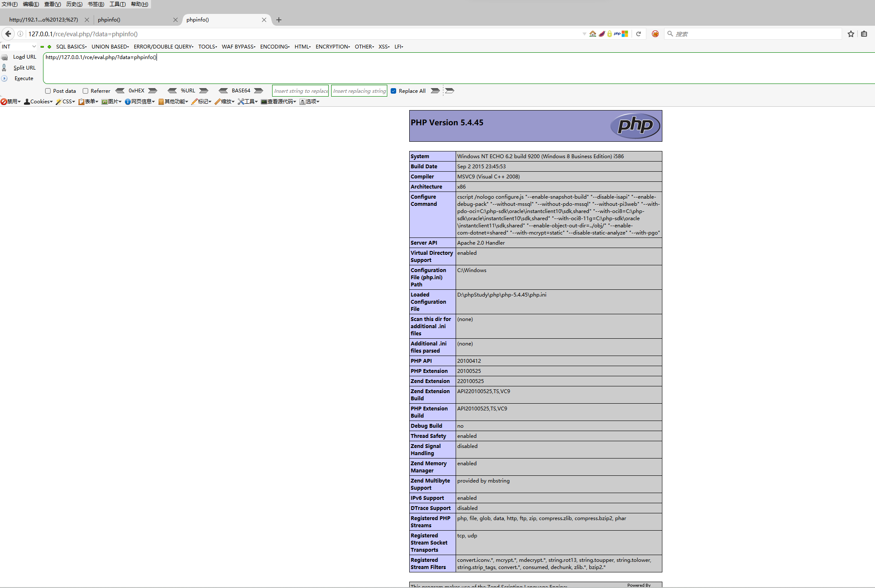This screenshot has height=588, width=875.
Task: Click the Windows logo icon in address bar
Action: click(625, 34)
